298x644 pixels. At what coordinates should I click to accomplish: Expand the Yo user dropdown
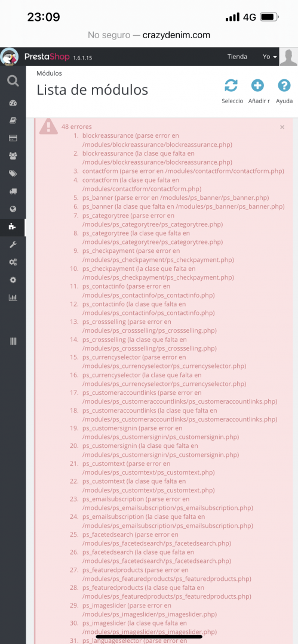point(270,57)
